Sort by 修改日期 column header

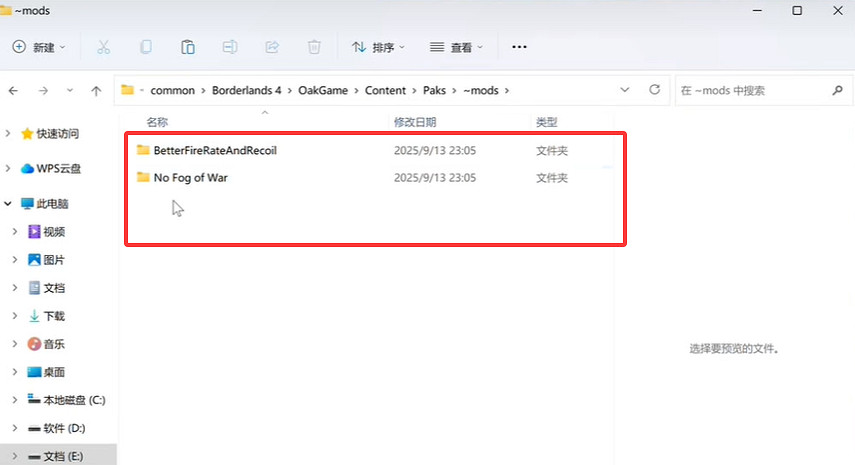415,122
